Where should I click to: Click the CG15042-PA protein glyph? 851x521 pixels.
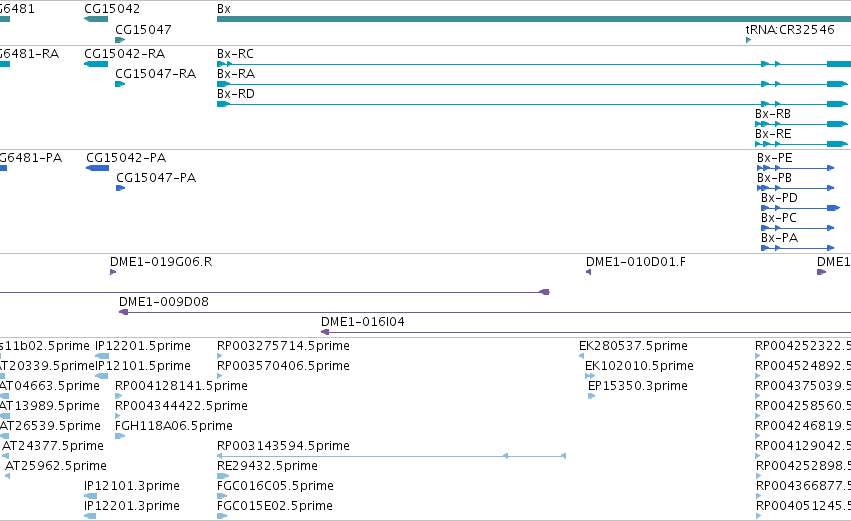point(98,168)
